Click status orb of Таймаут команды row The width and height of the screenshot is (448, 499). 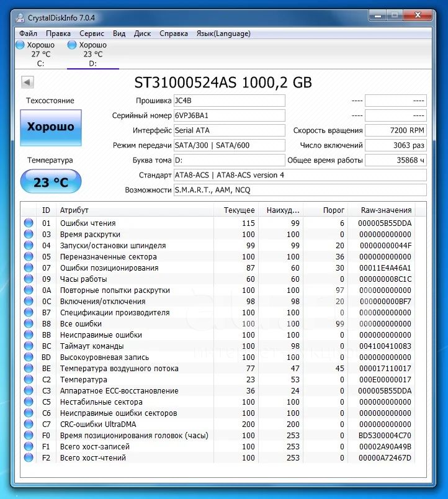(29, 346)
